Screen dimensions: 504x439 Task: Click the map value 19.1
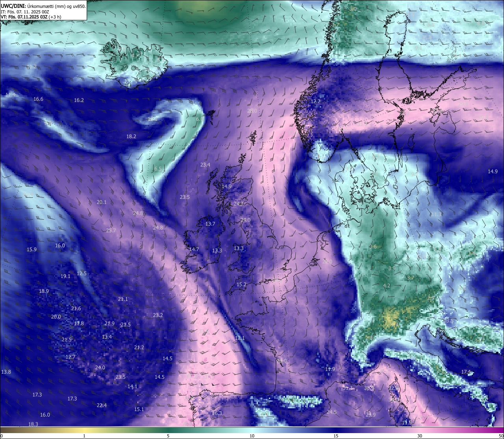point(65,276)
